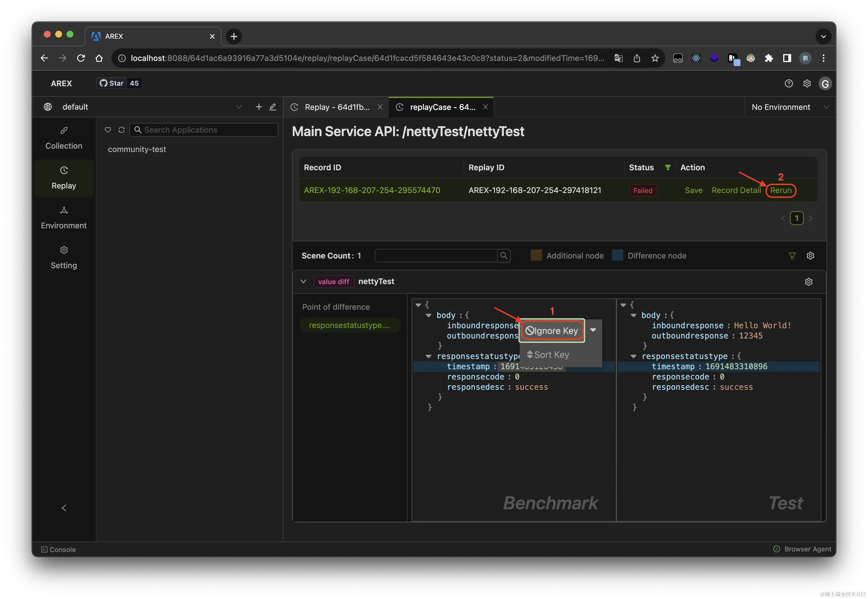Collapse the sidebar with left chevron

[x=64, y=508]
